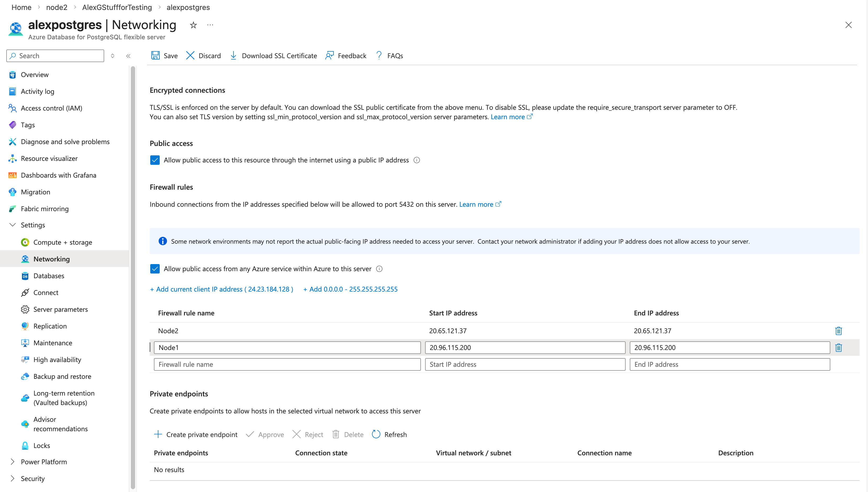The width and height of the screenshot is (868, 492).
Task: Show info tooltip for public IP access
Action: click(417, 160)
